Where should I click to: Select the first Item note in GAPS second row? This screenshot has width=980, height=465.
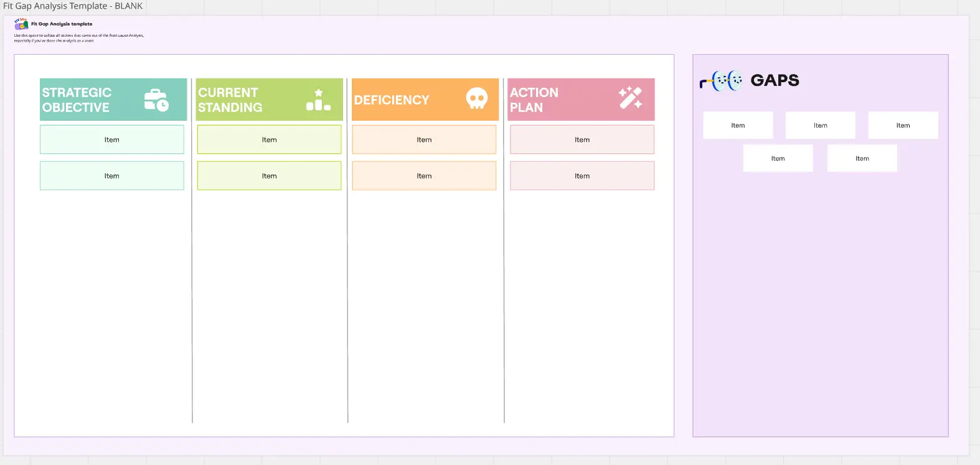(x=778, y=158)
